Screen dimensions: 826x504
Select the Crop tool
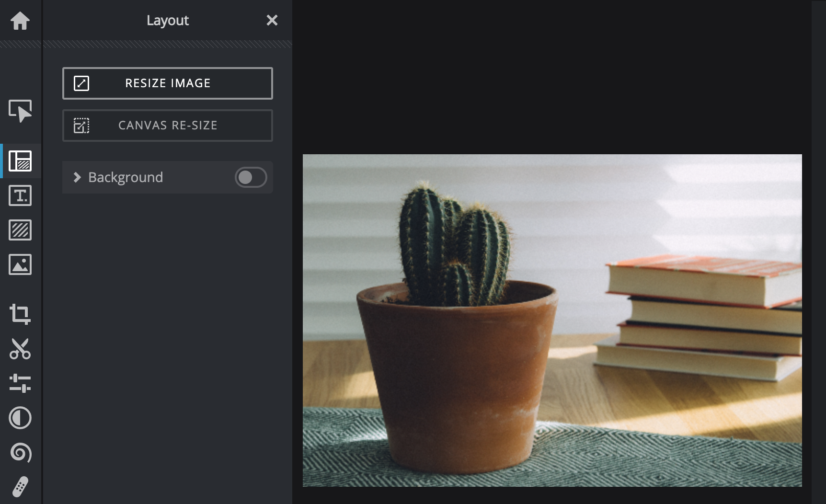pos(20,314)
